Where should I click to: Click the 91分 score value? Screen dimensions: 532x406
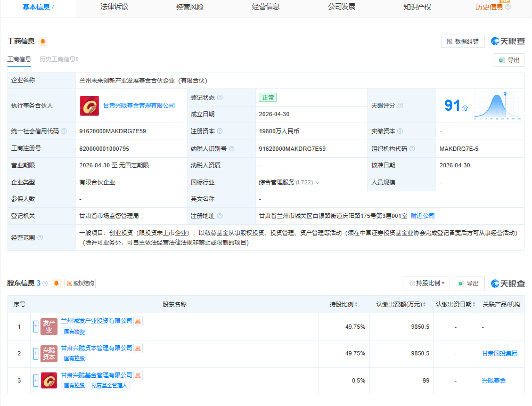pos(456,105)
